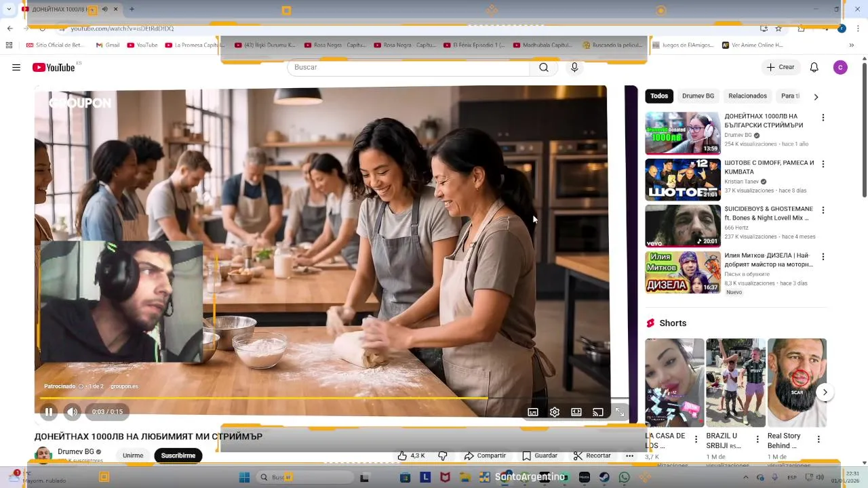Open options for $UICIDEBOY$ suggestion

tap(823, 210)
